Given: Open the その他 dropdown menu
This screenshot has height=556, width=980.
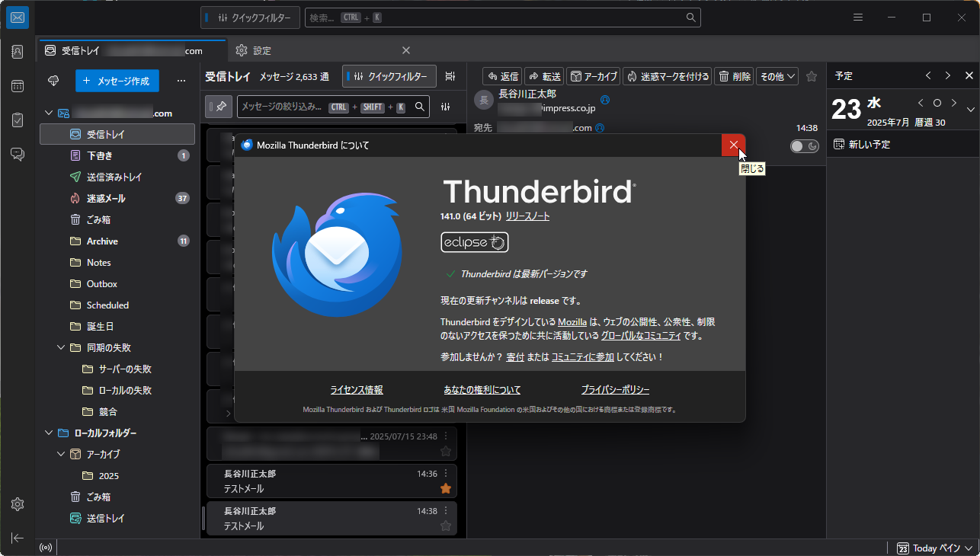Looking at the screenshot, I should click(x=779, y=75).
